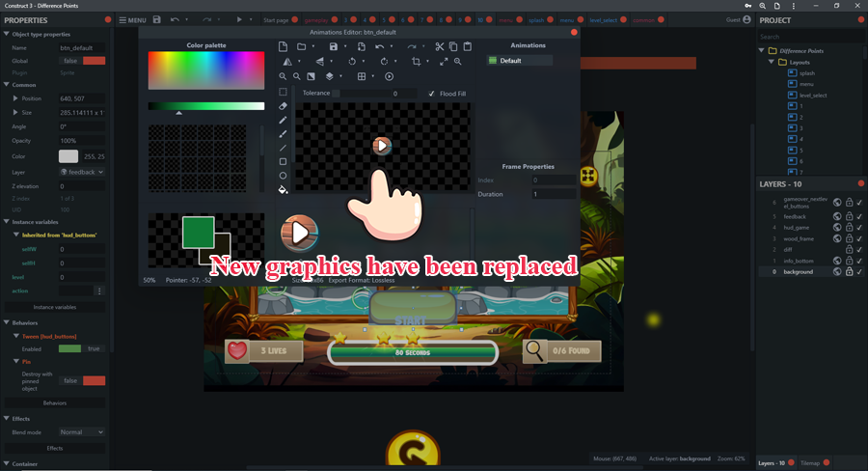The image size is (868, 471).
Task: Select the Fill bucket tool
Action: click(283, 190)
